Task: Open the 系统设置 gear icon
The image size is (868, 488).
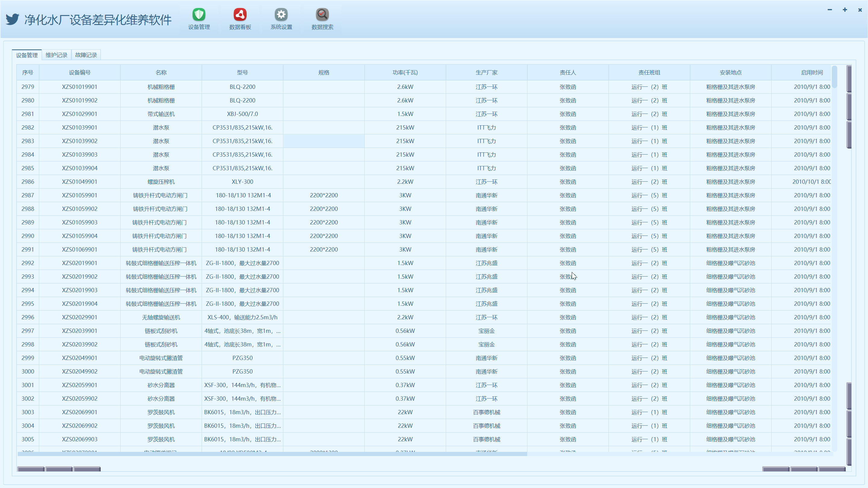Action: tap(281, 19)
